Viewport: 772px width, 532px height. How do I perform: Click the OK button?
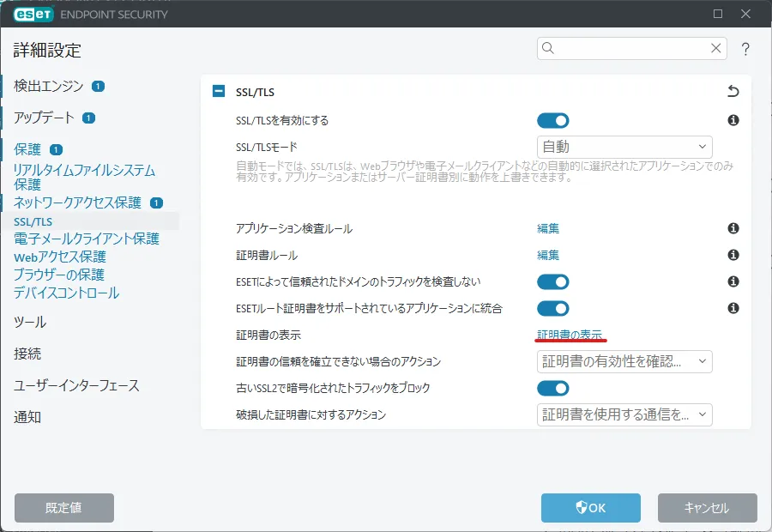pos(591,508)
